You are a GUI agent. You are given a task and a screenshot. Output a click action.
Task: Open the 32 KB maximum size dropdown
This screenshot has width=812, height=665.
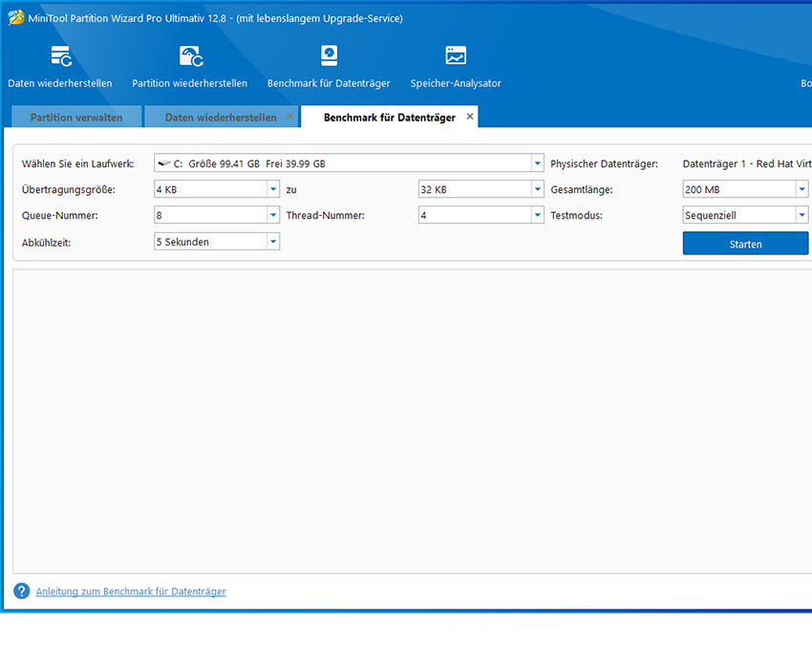point(538,189)
